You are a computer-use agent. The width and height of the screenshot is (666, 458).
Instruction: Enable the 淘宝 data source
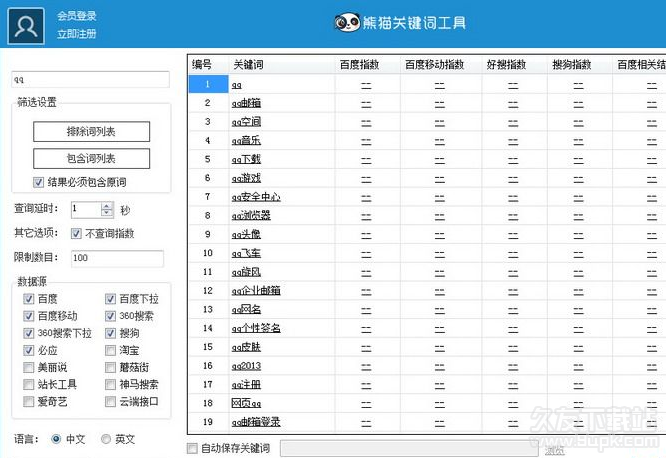[x=110, y=351]
